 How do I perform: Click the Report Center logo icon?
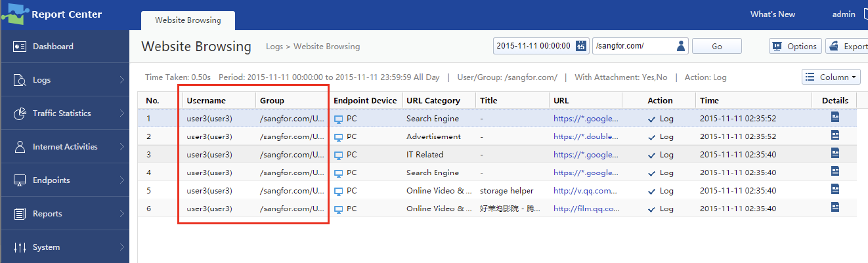16,14
